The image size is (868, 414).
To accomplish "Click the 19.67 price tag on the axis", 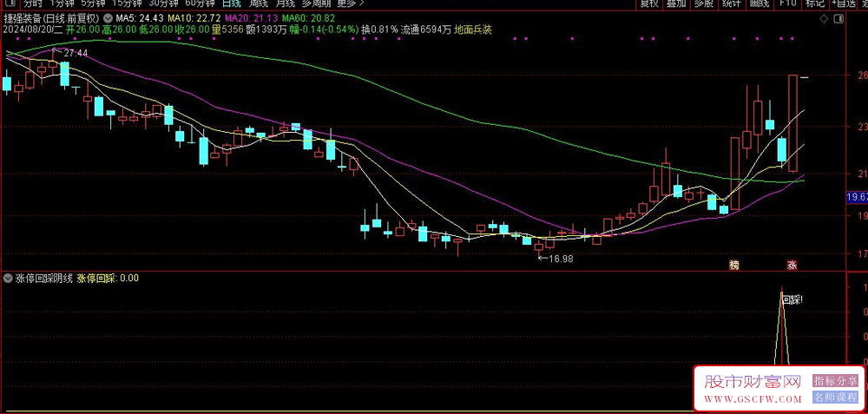I will pyautogui.click(x=857, y=196).
